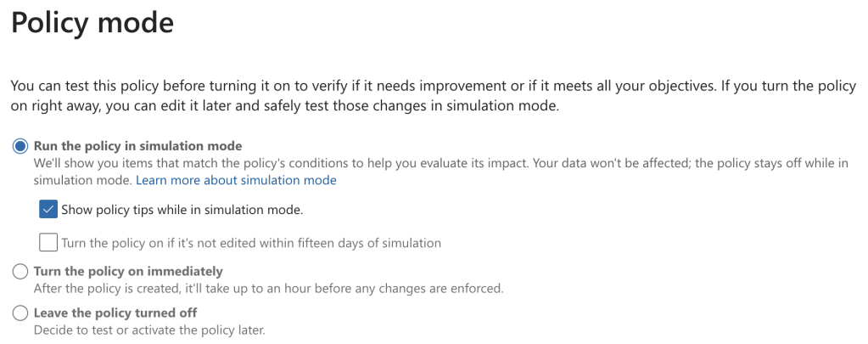The height and width of the screenshot is (344, 868).
Task: Click the empty box beside 'Turn the policy on if'
Action: pyautogui.click(x=48, y=243)
